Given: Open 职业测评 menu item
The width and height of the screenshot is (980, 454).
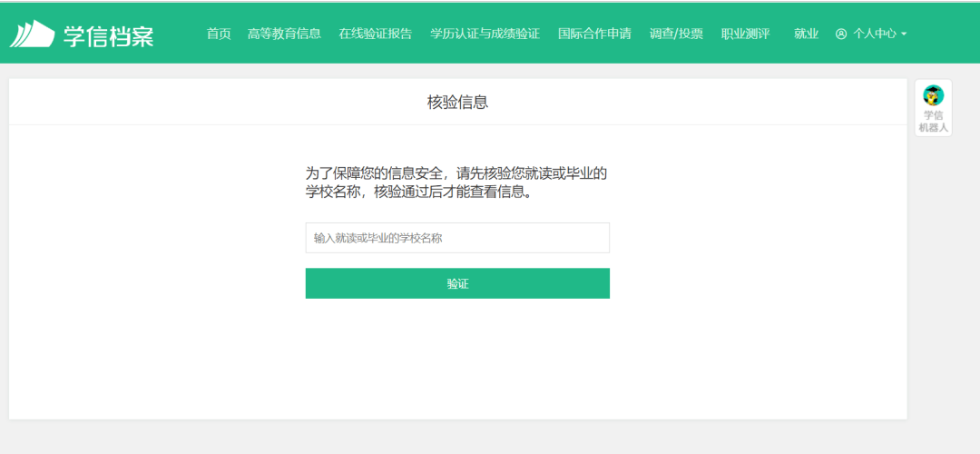Looking at the screenshot, I should click(746, 34).
